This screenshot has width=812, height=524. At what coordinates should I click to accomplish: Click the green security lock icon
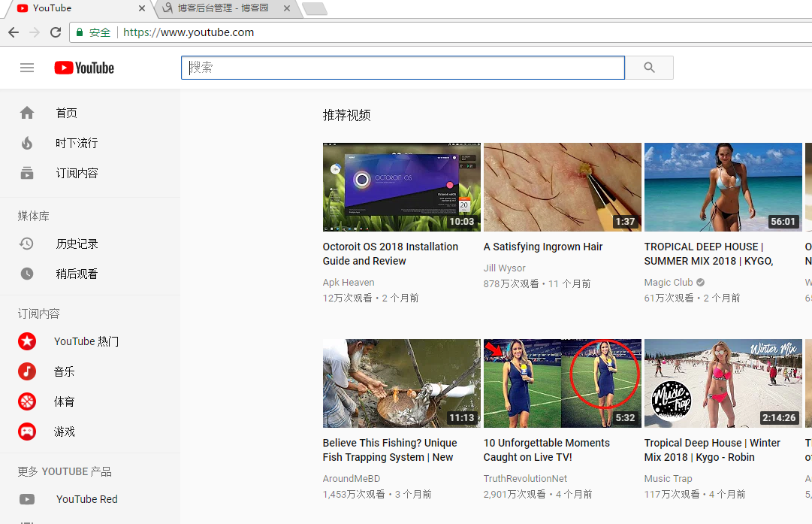pos(80,32)
